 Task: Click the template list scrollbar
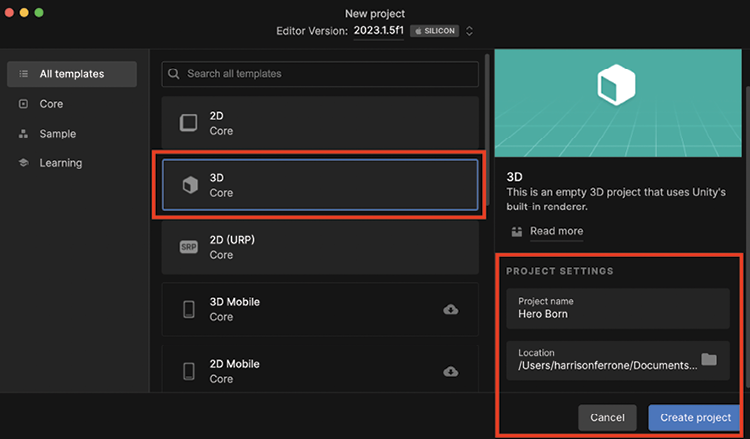(487, 129)
